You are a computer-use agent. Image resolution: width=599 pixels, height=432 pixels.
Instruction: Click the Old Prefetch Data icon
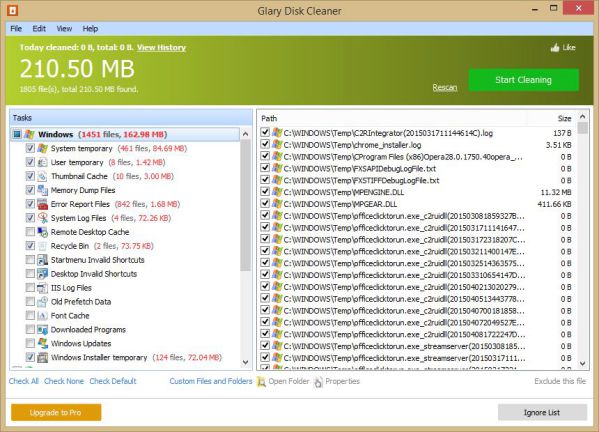click(x=42, y=301)
